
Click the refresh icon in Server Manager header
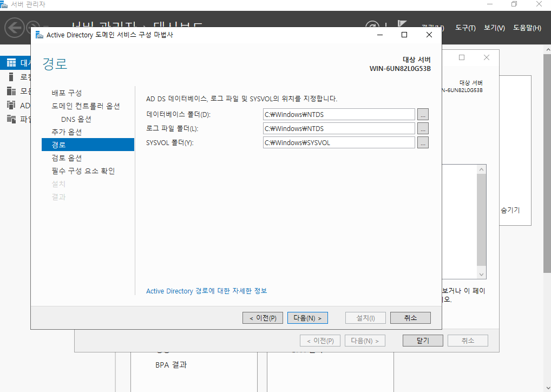(372, 24)
